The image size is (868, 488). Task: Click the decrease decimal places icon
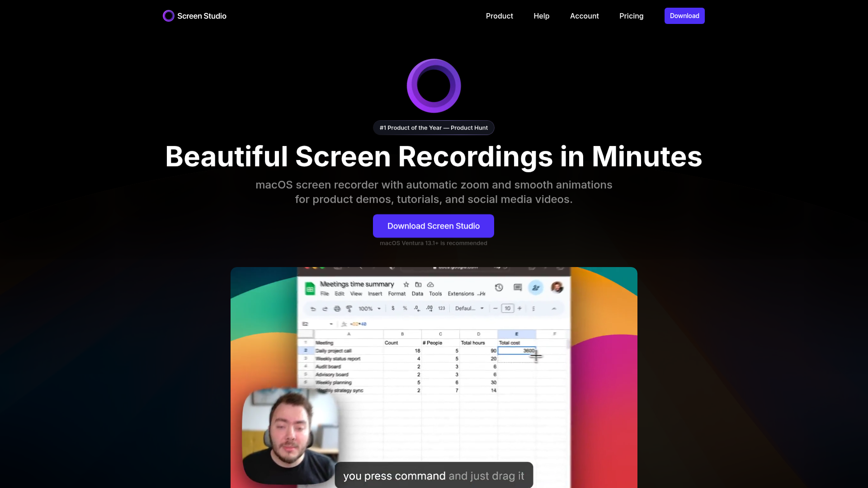(x=417, y=308)
